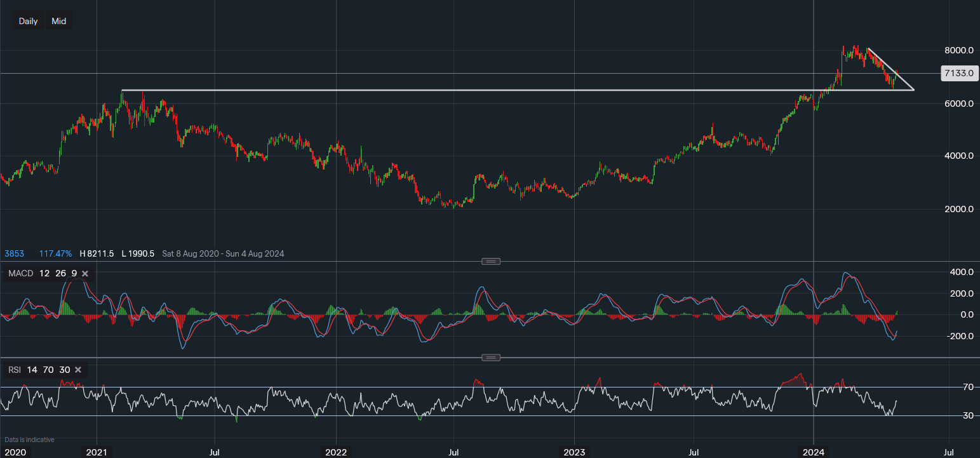Remove the MACD indicator with its X icon

click(x=85, y=273)
